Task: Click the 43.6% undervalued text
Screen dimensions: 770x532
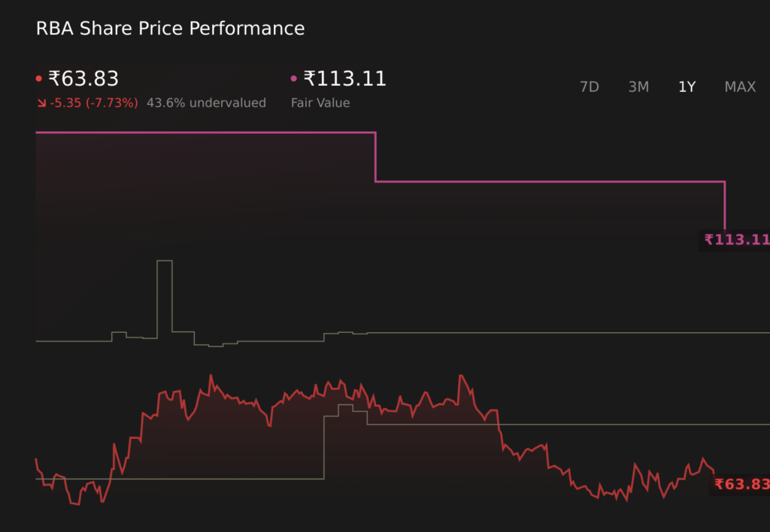Action: click(x=206, y=103)
